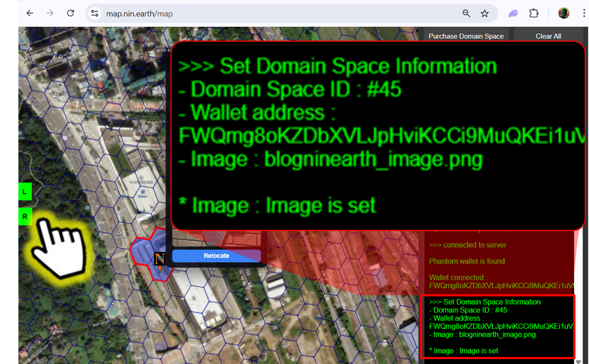The image size is (589, 364).
Task: Click the browser forward arrow
Action: pos(50,14)
